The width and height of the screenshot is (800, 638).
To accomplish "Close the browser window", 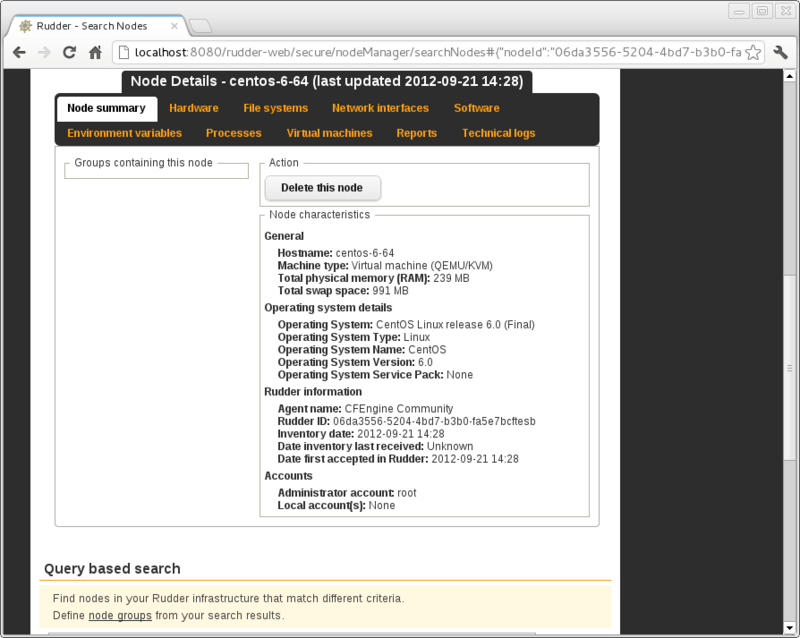I will pyautogui.click(x=786, y=11).
